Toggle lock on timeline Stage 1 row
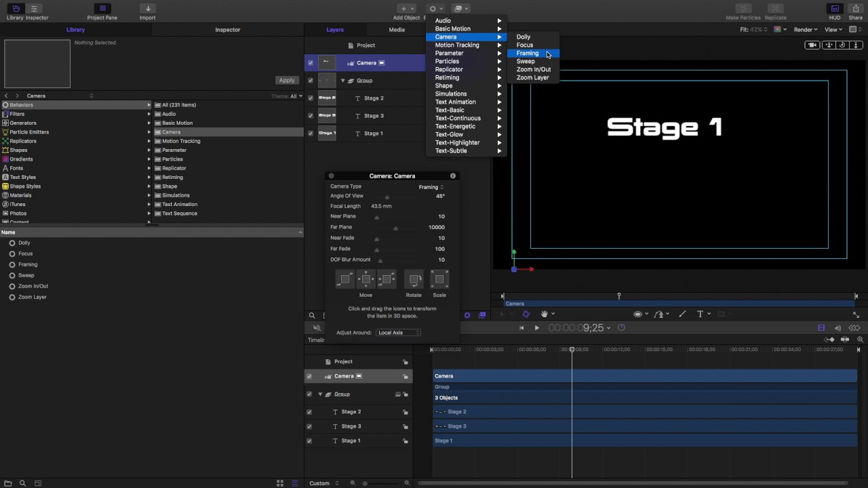868x488 pixels. (x=406, y=441)
